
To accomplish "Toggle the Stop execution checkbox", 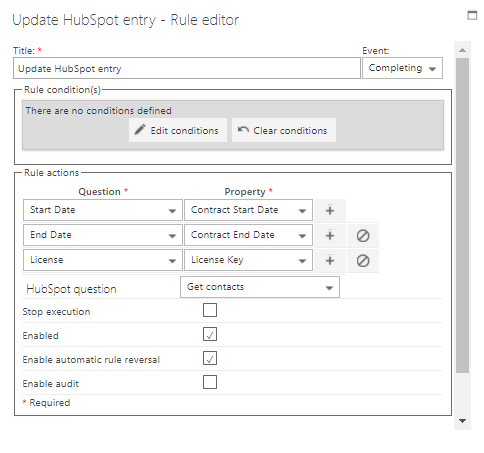I will (210, 310).
